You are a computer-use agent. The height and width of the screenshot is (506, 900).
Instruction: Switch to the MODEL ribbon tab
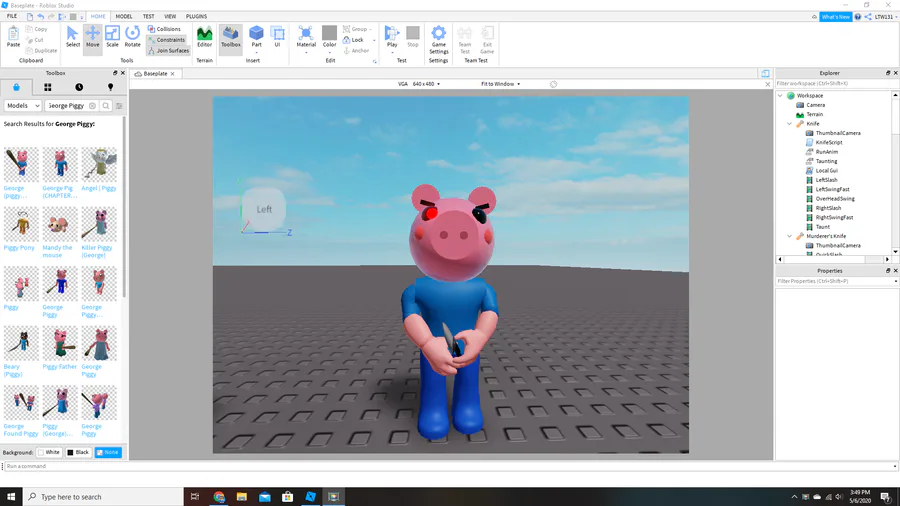coord(123,17)
